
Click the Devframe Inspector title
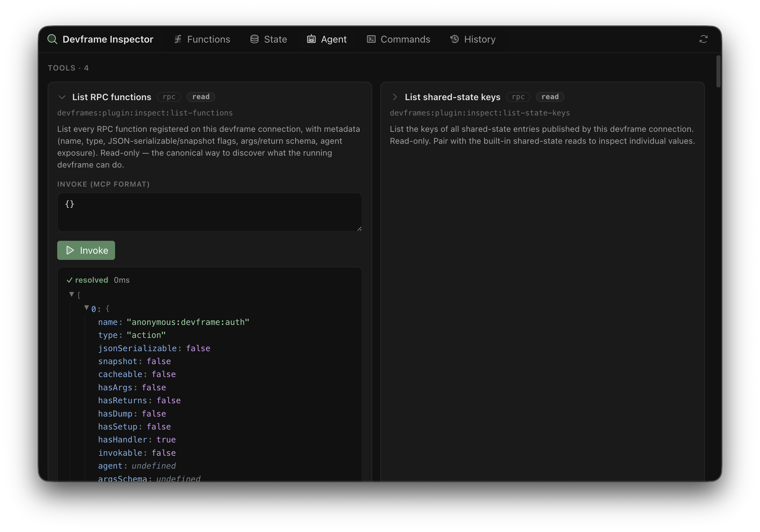108,39
